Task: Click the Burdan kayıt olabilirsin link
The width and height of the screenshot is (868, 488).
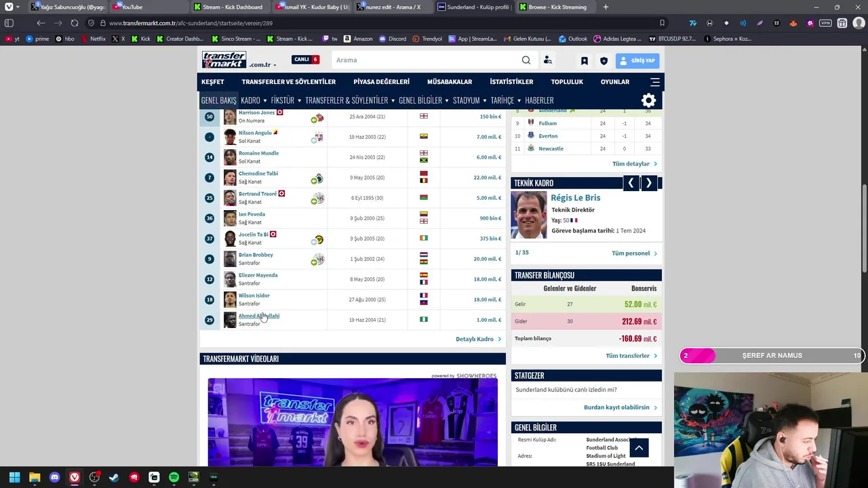Action: click(x=620, y=407)
